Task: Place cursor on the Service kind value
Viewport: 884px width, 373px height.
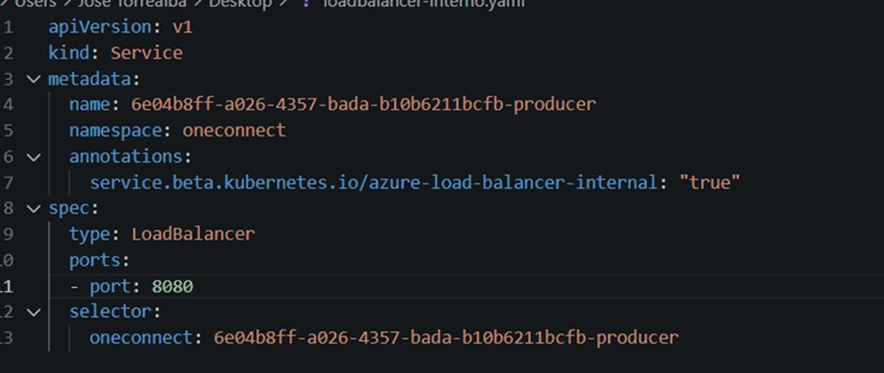Action: (147, 53)
